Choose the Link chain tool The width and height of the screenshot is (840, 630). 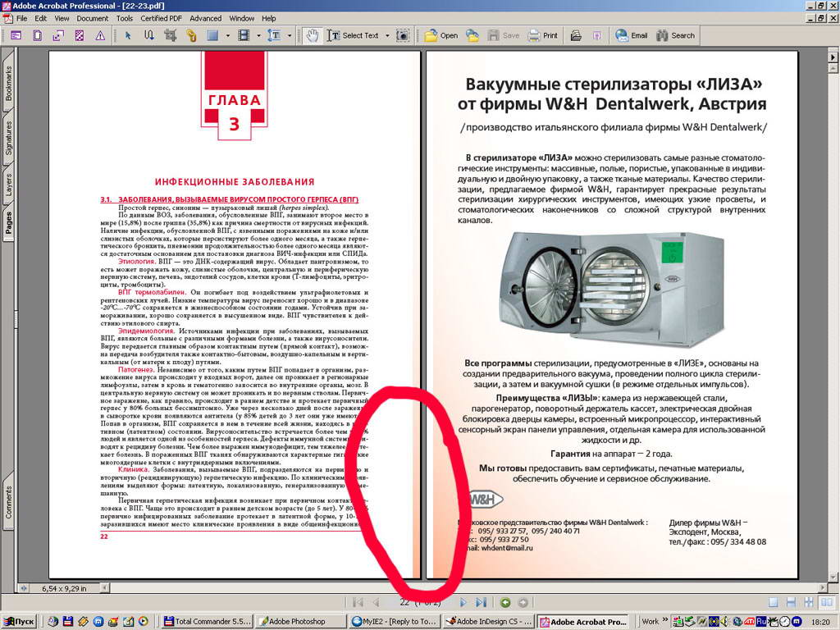tap(191, 35)
